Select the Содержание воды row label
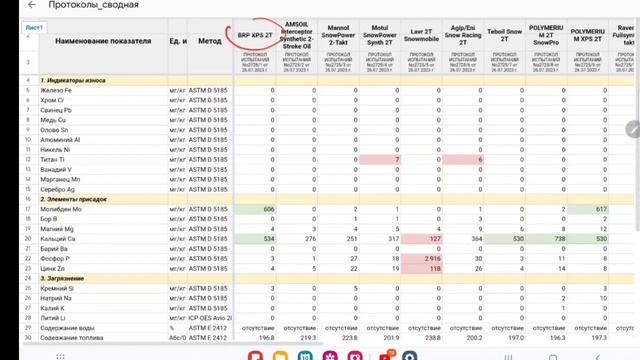Viewport: 640px width, 360px height. click(x=67, y=328)
